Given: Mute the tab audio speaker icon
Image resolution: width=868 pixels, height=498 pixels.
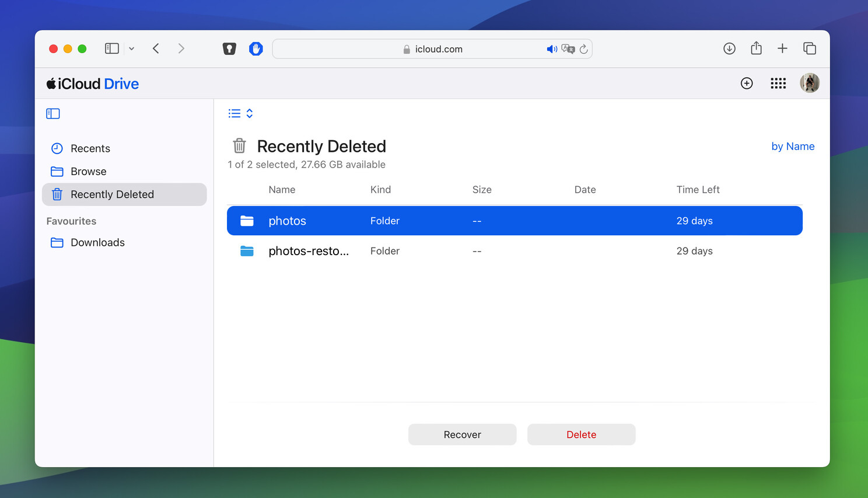Looking at the screenshot, I should (x=552, y=49).
